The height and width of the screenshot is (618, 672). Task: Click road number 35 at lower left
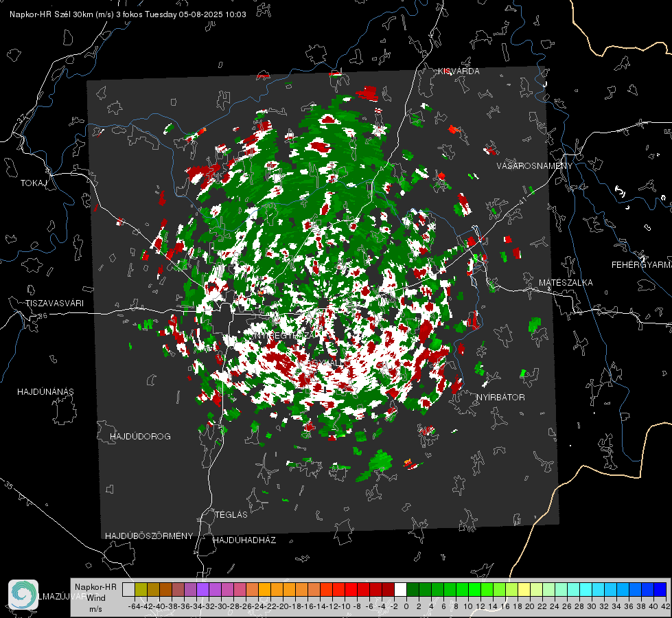point(10,485)
